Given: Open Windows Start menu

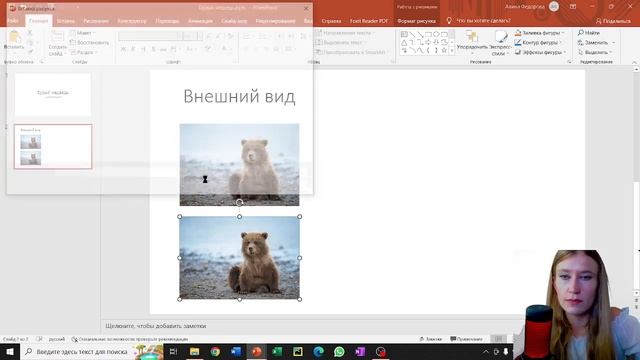Looking at the screenshot, I should tap(10, 351).
